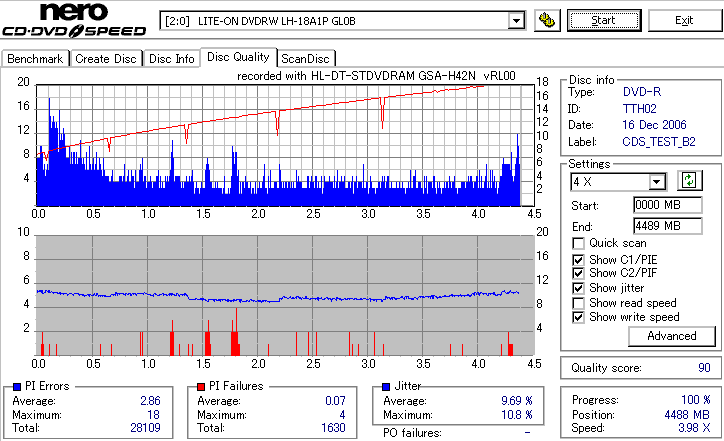
Task: Click the PI Errors total 28109
Action: point(145,428)
